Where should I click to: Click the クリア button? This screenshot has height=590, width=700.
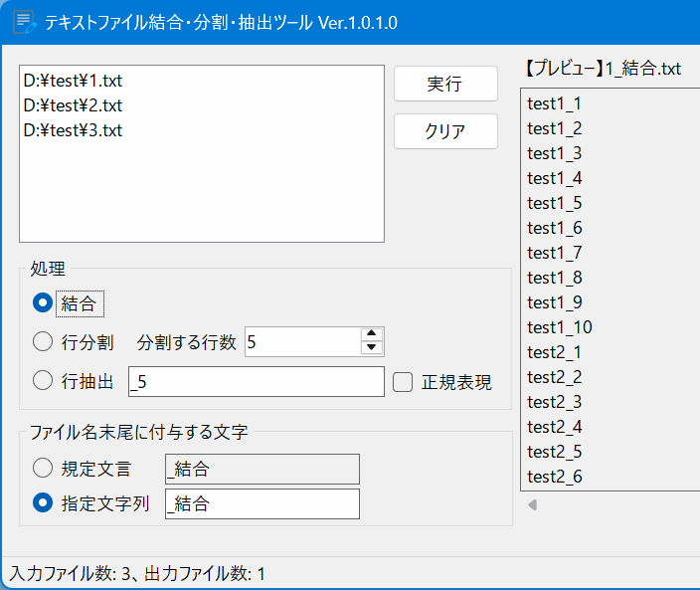click(x=445, y=131)
